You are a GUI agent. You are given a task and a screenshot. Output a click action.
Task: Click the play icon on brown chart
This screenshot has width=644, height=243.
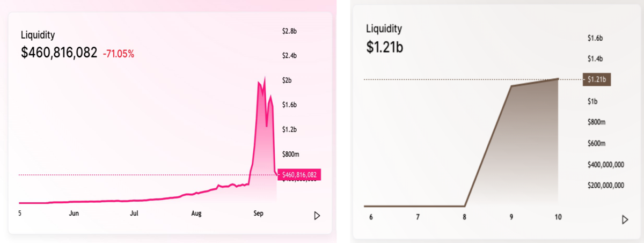pos(625,219)
